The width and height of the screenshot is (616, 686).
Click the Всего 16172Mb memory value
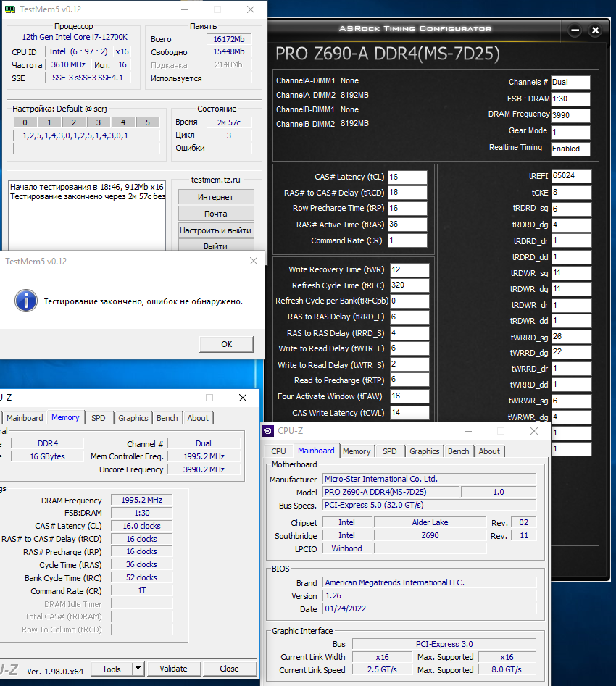coord(229,39)
